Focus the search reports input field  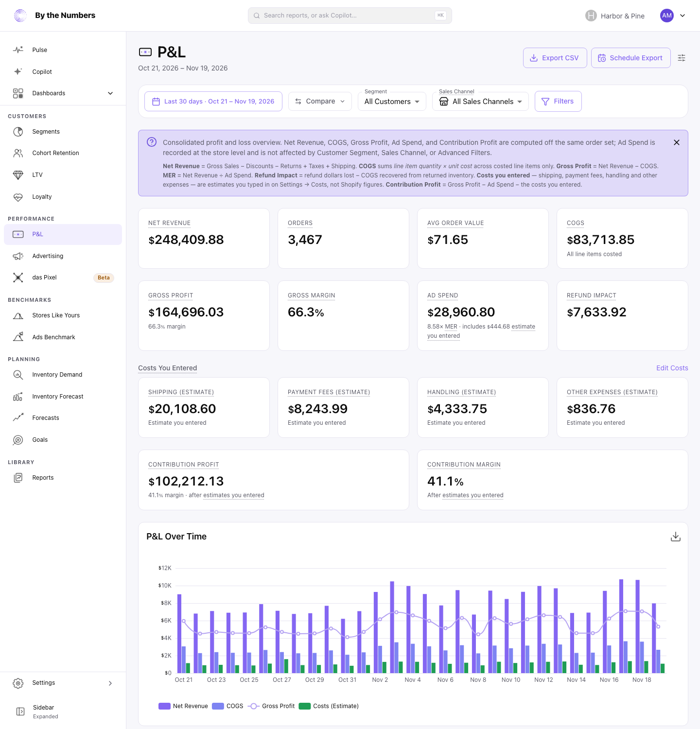[x=350, y=16]
